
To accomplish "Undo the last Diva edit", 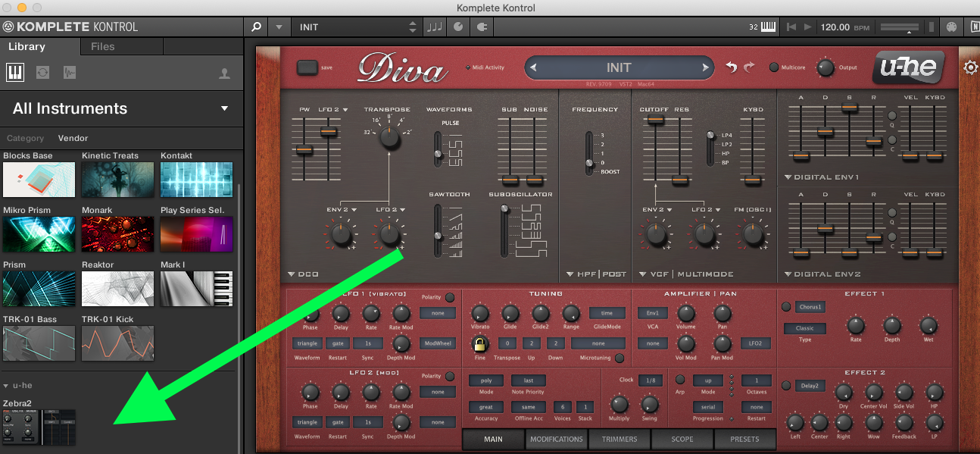I will click(731, 67).
